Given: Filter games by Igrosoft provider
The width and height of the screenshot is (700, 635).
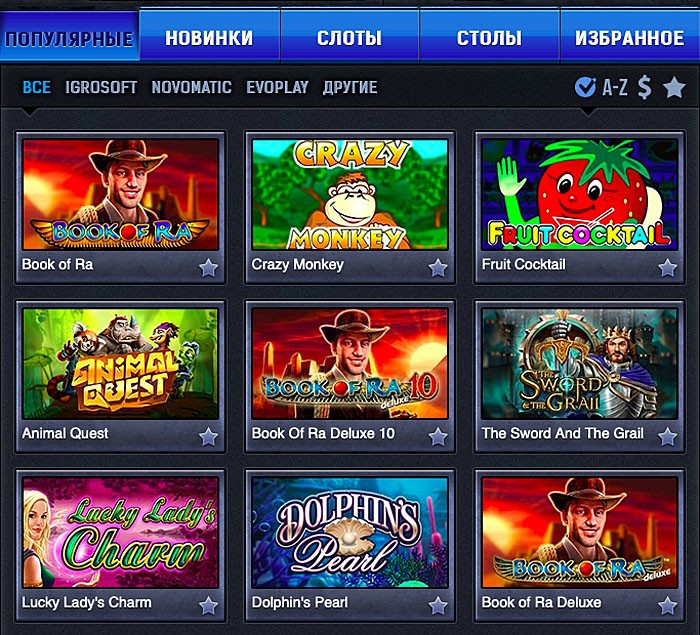Looking at the screenshot, I should click(x=101, y=87).
